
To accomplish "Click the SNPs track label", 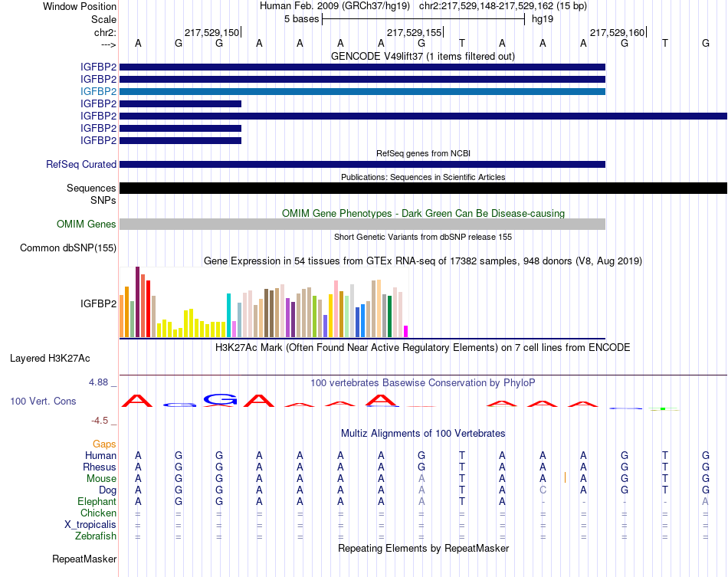I will [103, 200].
